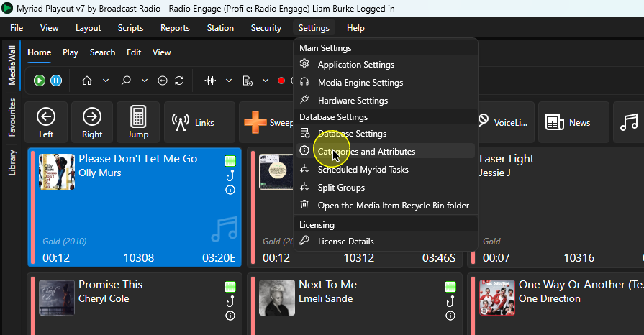Open the Jump calculator button

138,122
